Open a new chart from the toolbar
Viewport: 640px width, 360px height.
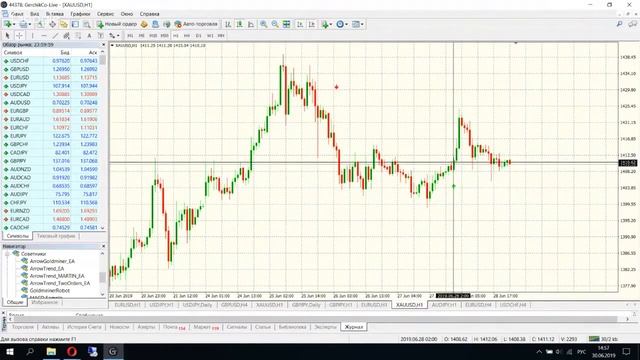pyautogui.click(x=7, y=24)
